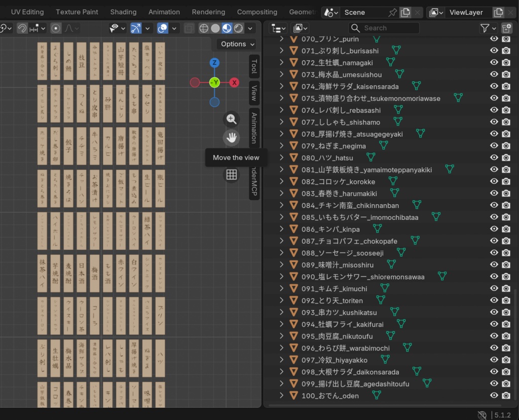Switch to Rendering workspace

coord(208,12)
